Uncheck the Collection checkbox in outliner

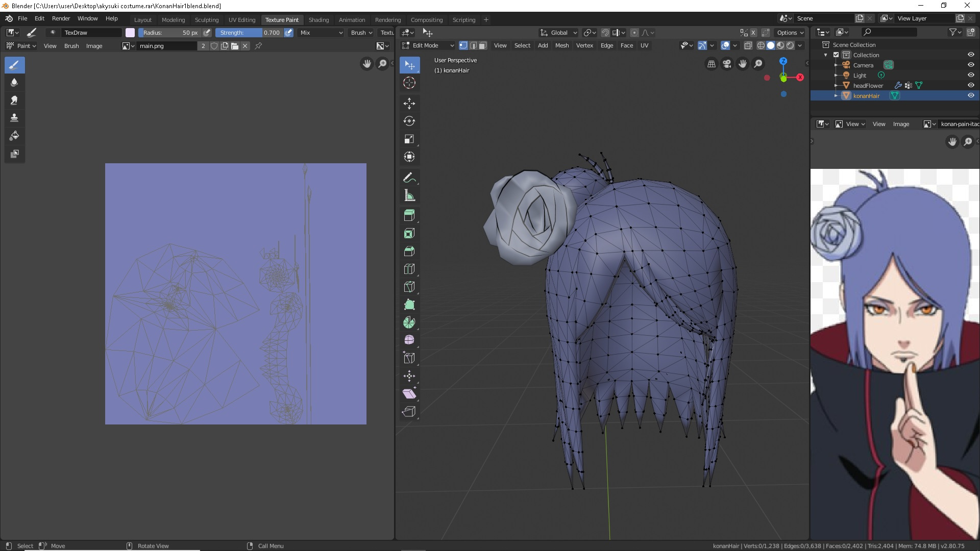pos(836,55)
